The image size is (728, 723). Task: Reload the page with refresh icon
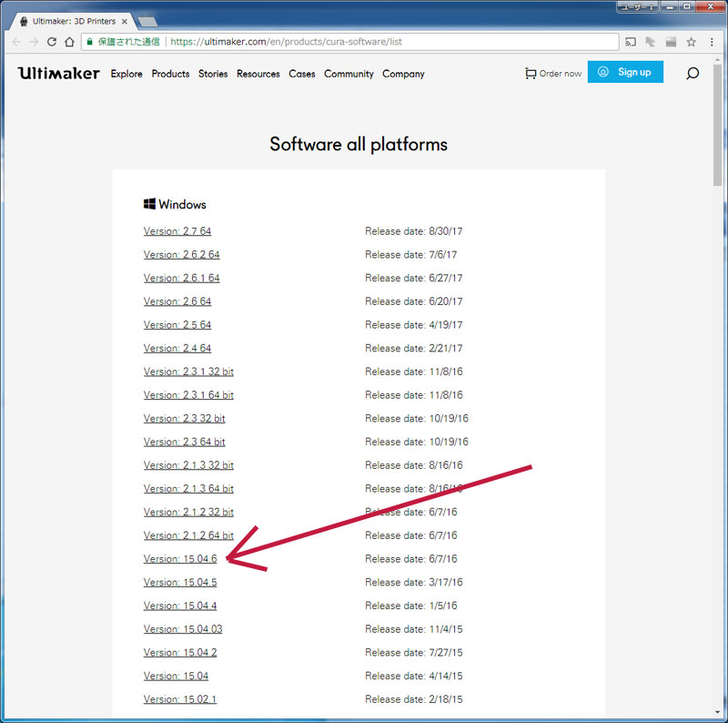(52, 42)
